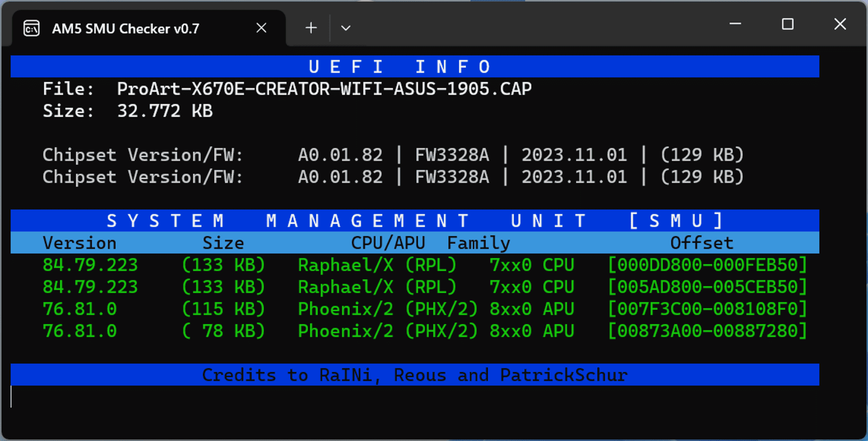
Task: Click Phoenix/2 (PHX/2) in the 00873A00 row
Action: [388, 332]
